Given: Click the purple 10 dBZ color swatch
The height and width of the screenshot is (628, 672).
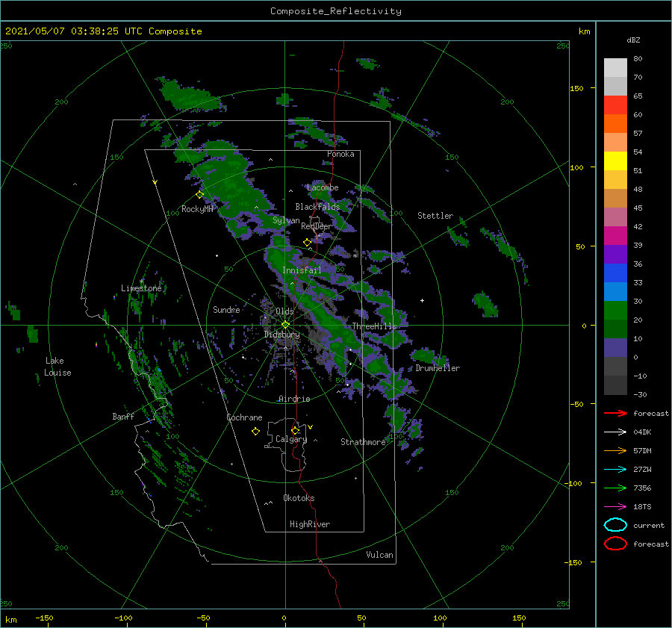Looking at the screenshot, I should (615, 348).
